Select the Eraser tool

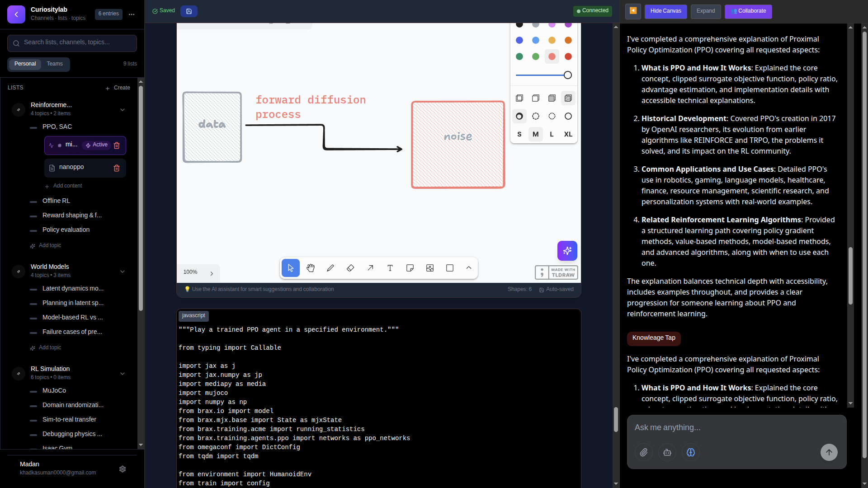(350, 268)
